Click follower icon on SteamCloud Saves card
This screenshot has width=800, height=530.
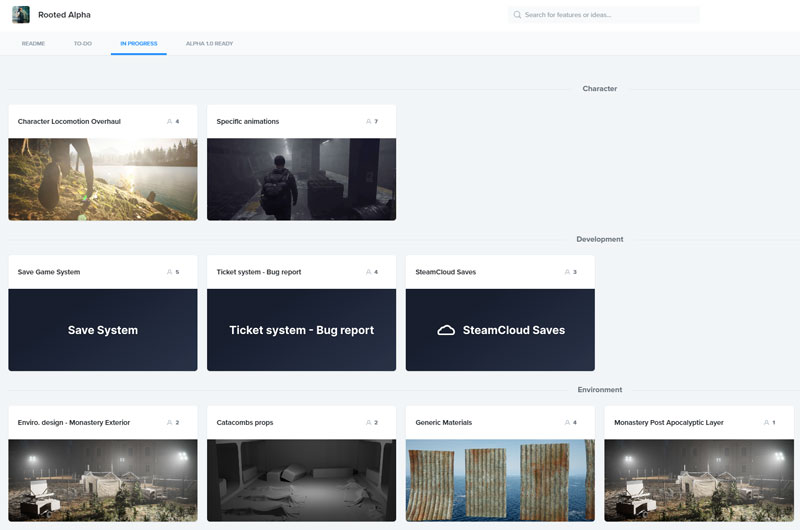[x=568, y=272]
